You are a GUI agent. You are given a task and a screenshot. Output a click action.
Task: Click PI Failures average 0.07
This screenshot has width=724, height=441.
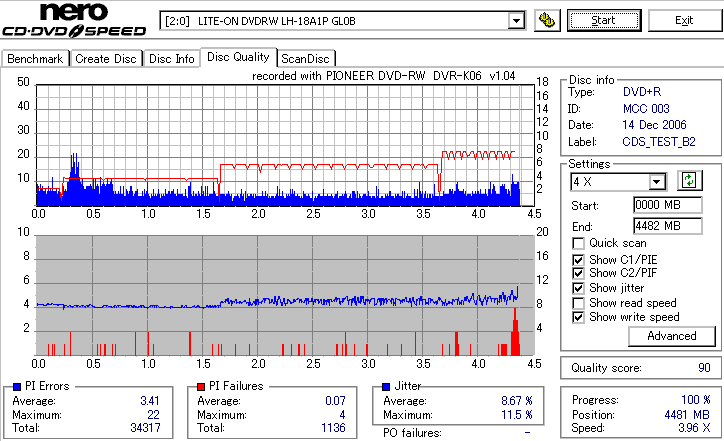pos(335,401)
